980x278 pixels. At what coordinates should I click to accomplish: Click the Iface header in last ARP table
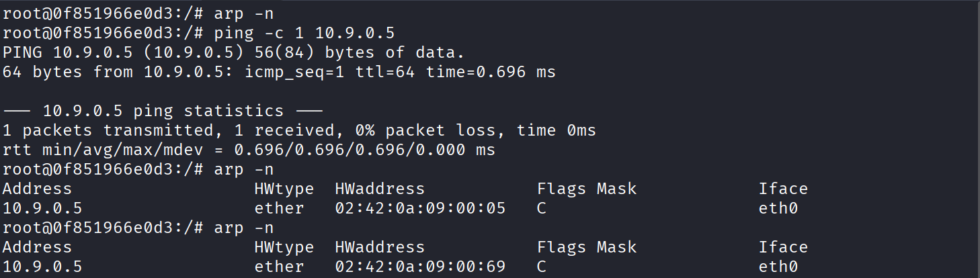pyautogui.click(x=783, y=247)
